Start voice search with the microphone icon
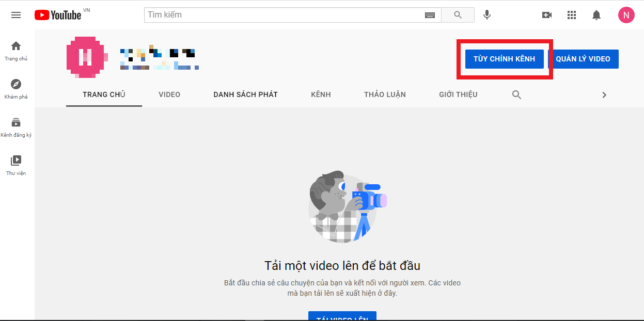The image size is (644, 321). pos(486,14)
